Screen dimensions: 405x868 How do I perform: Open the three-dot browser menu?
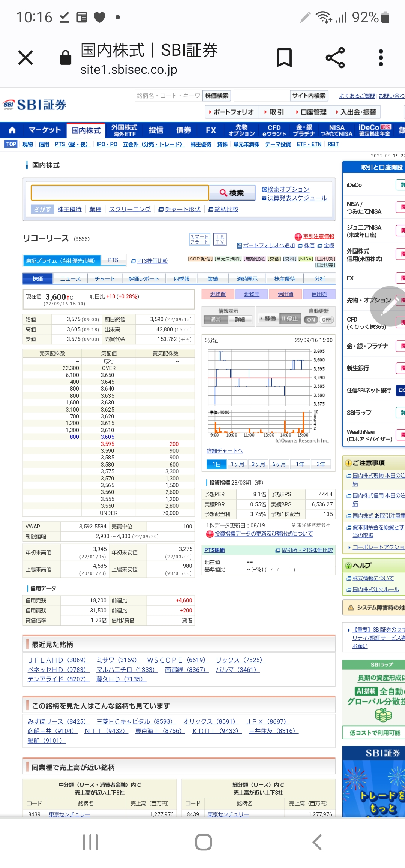[x=381, y=58]
